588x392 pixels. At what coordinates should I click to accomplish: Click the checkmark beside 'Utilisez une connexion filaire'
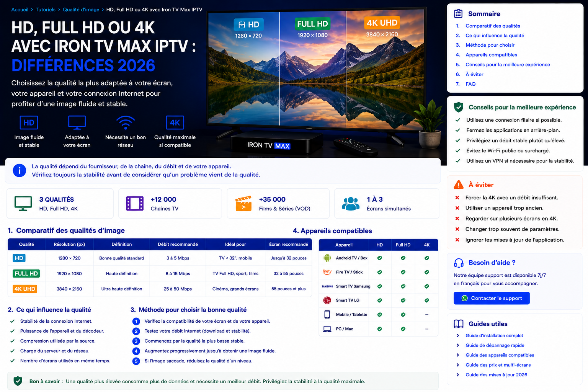point(457,120)
